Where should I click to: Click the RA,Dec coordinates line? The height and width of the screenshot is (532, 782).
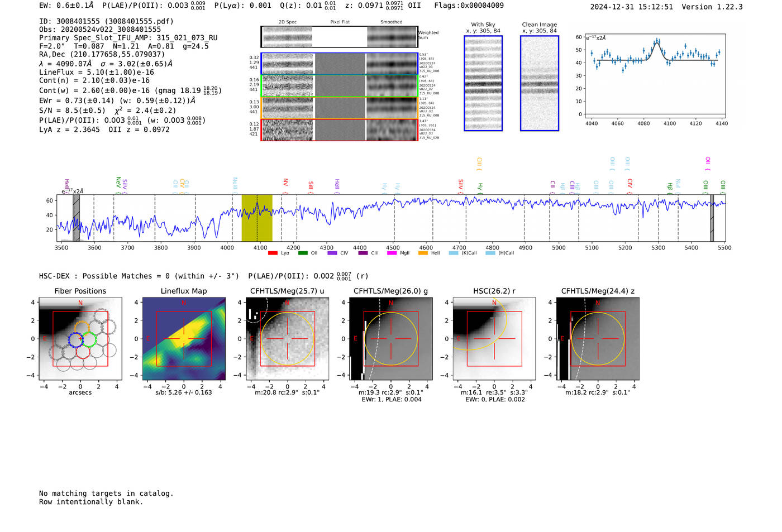pyautogui.click(x=102, y=54)
